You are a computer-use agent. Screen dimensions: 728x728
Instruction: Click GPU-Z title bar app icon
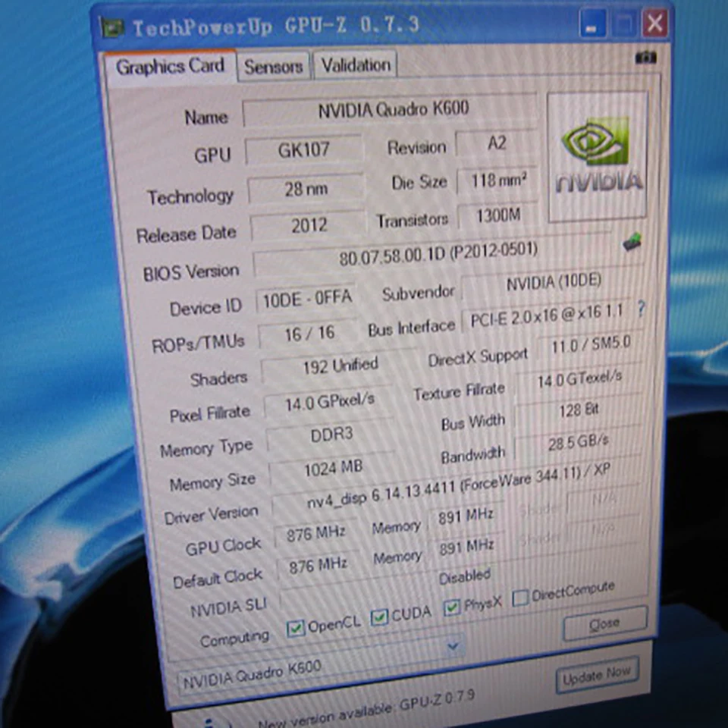point(113,28)
